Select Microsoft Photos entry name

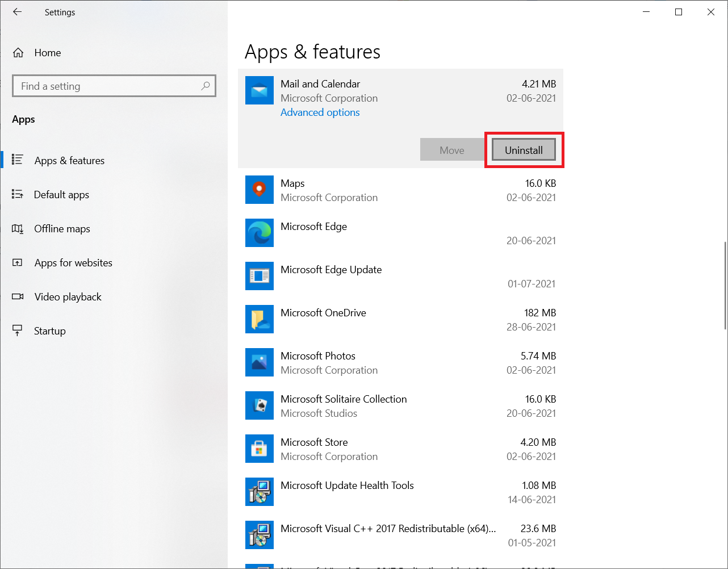[x=318, y=356]
